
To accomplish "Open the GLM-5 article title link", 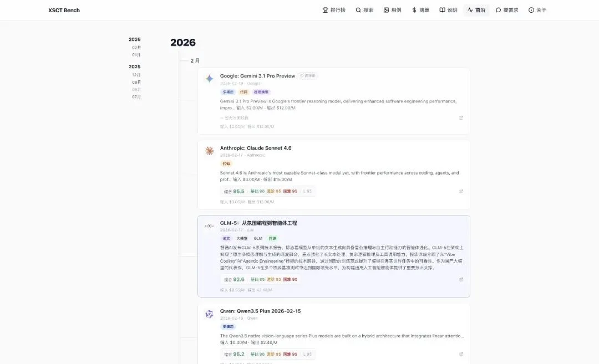I will 258,223.
